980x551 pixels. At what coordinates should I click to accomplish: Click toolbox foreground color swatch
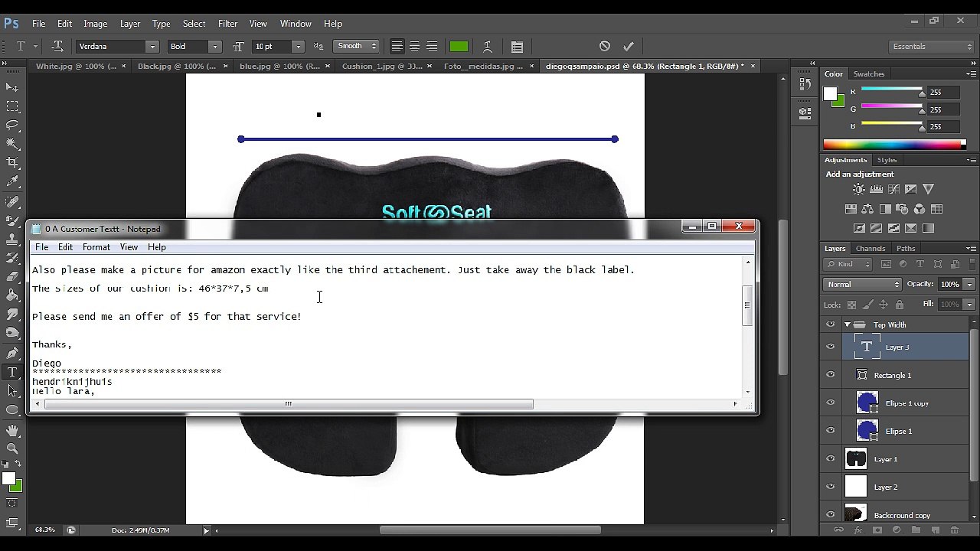[8, 479]
